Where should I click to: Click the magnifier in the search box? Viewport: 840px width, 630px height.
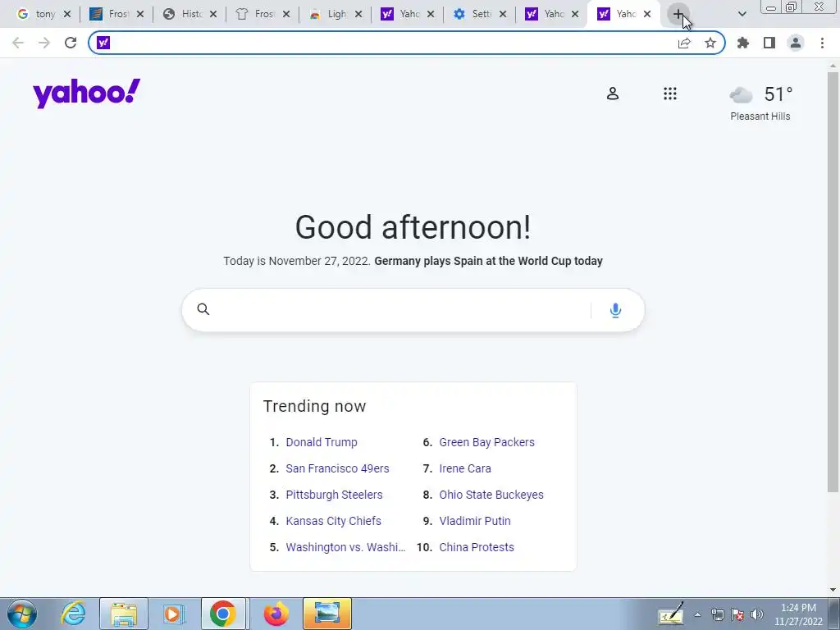203,309
